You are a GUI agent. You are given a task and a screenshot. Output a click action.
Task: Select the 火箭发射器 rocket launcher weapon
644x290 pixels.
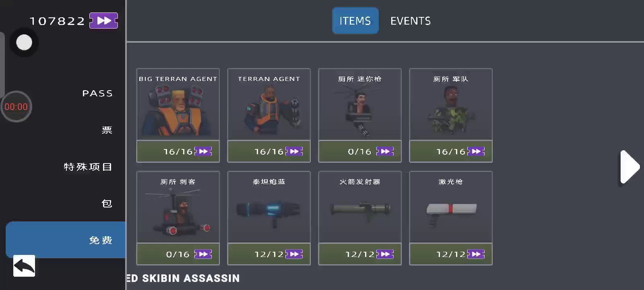(360, 218)
